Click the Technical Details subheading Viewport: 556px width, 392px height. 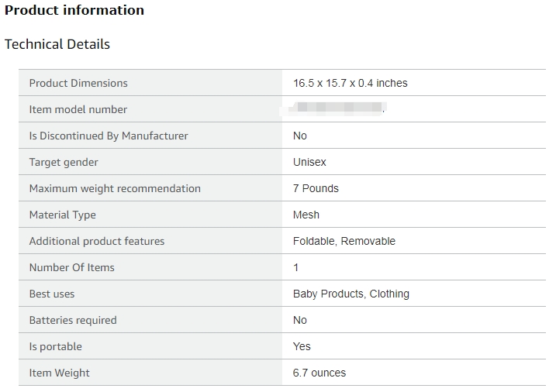57,44
